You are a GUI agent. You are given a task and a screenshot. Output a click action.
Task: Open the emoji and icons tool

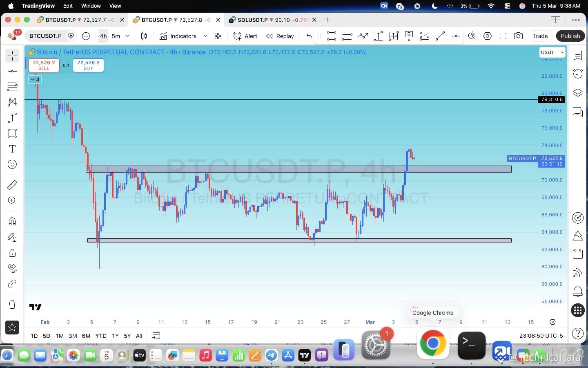[12, 164]
